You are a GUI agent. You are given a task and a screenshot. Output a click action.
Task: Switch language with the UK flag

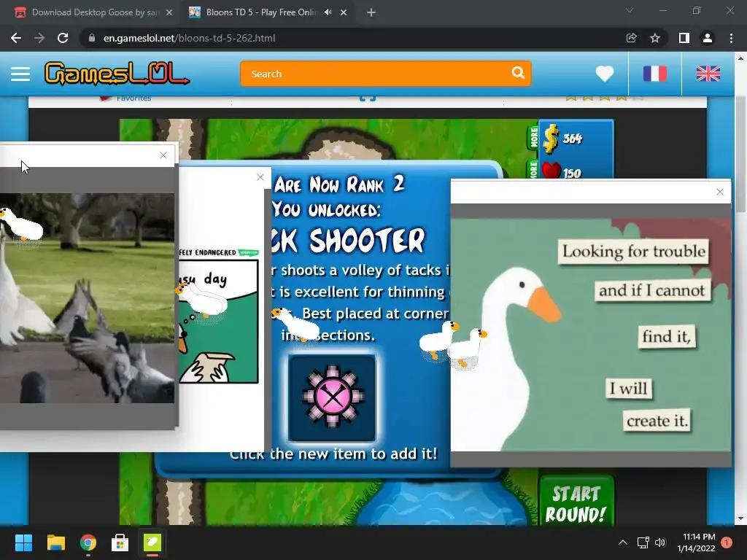tap(708, 74)
